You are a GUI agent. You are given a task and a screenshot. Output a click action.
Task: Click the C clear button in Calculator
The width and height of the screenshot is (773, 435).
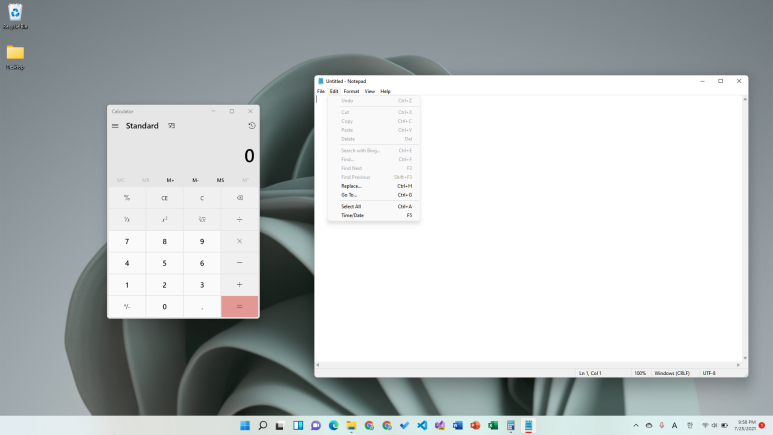[x=202, y=198]
